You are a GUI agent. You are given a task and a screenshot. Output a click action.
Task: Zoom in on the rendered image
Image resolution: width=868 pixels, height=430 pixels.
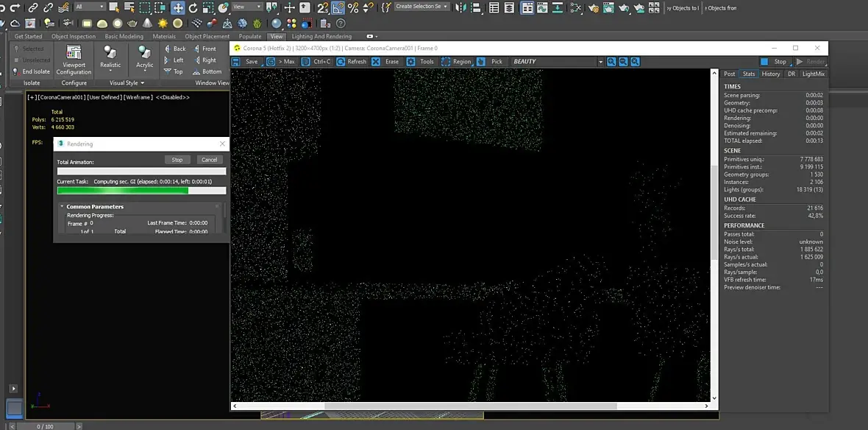click(x=611, y=62)
